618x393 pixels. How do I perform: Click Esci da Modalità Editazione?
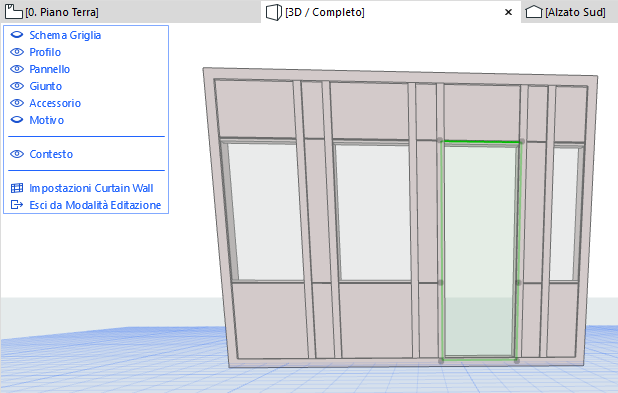click(95, 205)
